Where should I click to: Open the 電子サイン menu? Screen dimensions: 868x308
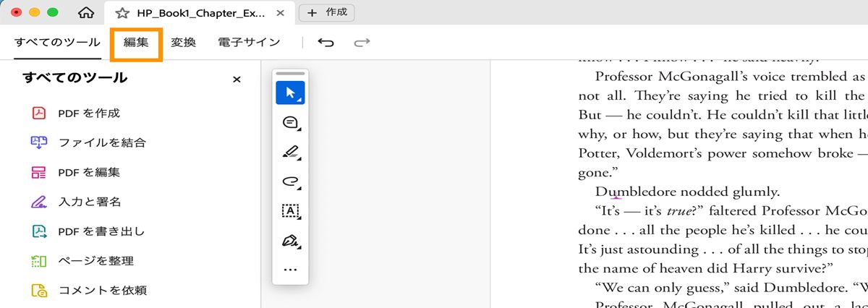coord(249,43)
